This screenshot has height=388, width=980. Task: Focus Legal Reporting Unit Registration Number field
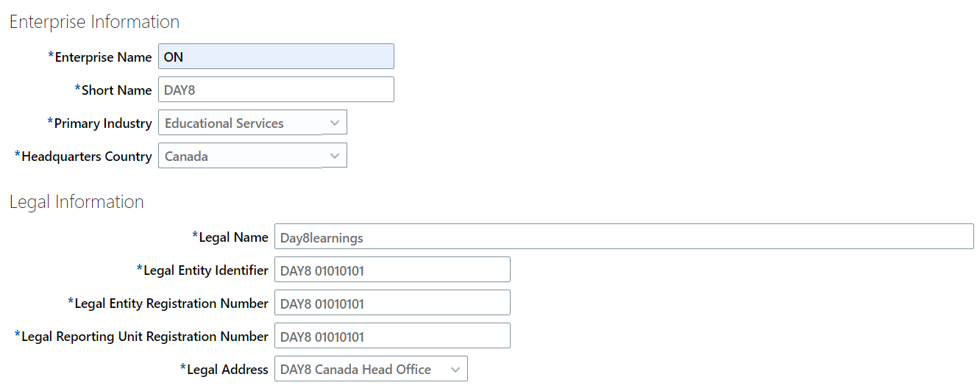pyautogui.click(x=391, y=336)
